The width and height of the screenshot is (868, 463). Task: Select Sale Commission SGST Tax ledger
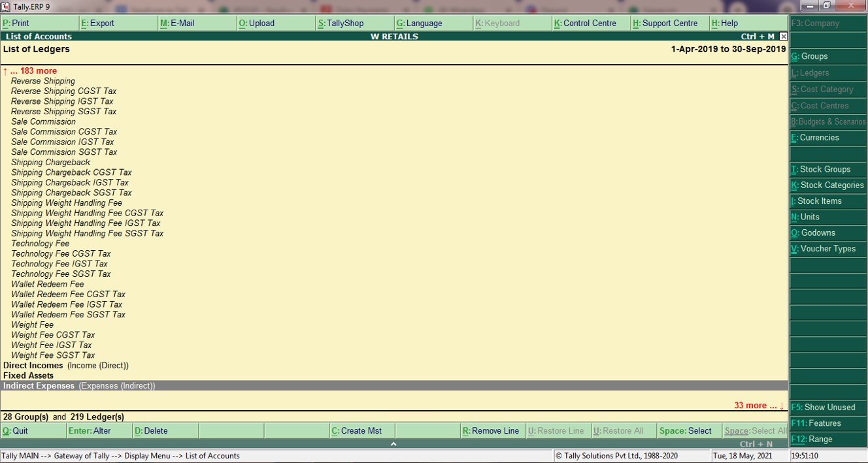pos(64,152)
